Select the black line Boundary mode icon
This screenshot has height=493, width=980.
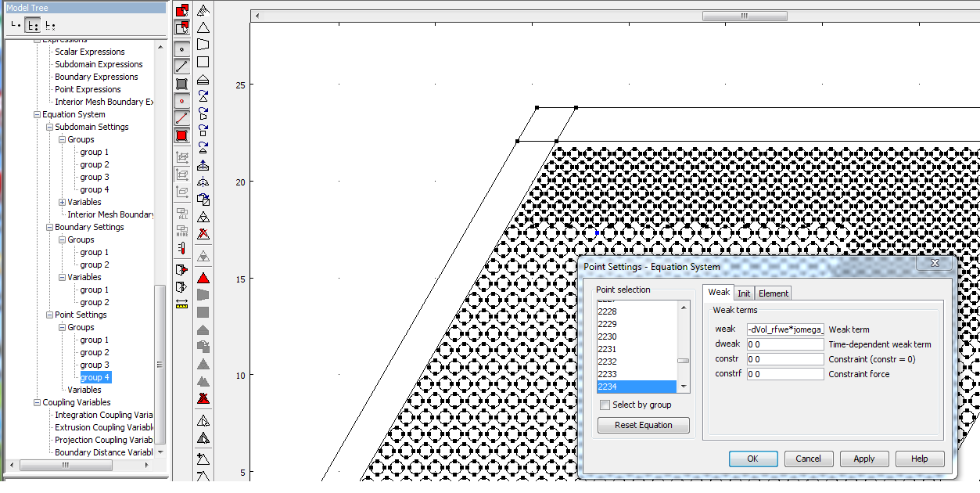point(181,66)
